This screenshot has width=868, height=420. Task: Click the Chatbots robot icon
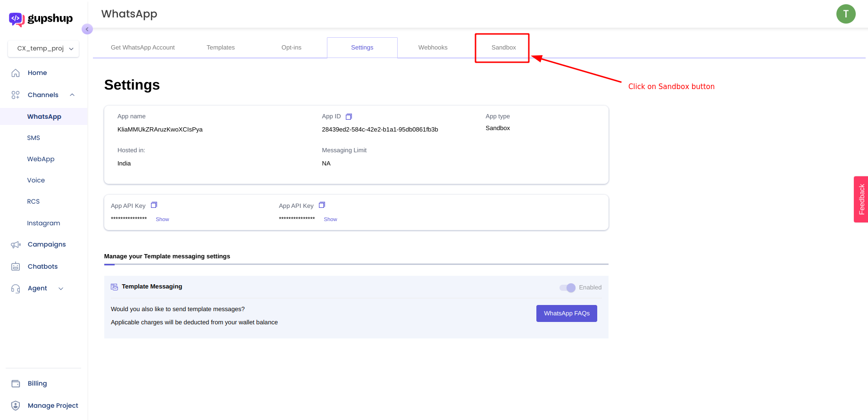tap(16, 266)
